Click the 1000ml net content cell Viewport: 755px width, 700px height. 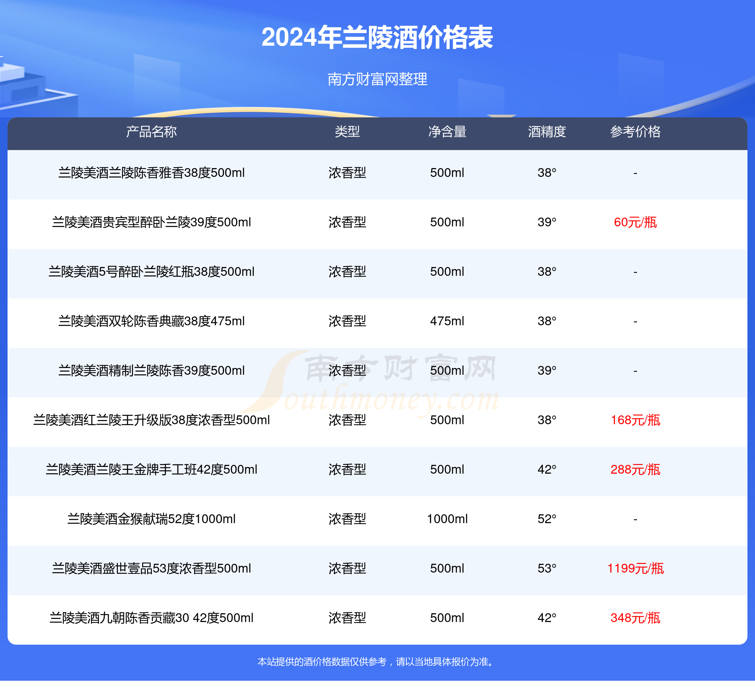(x=447, y=519)
